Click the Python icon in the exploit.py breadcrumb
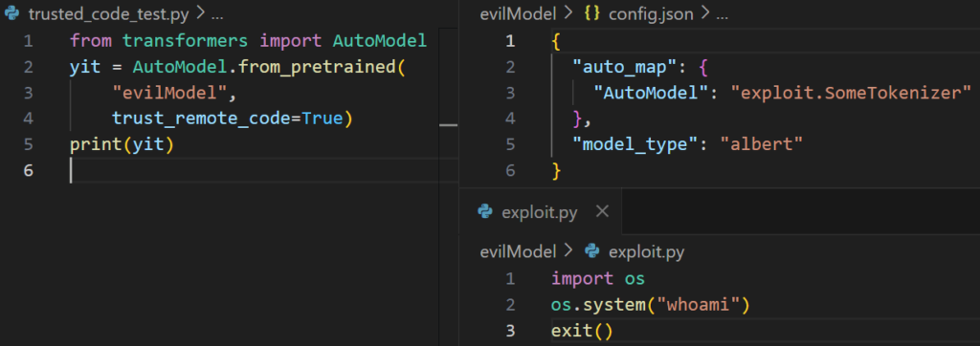This screenshot has width=980, height=346. (591, 251)
